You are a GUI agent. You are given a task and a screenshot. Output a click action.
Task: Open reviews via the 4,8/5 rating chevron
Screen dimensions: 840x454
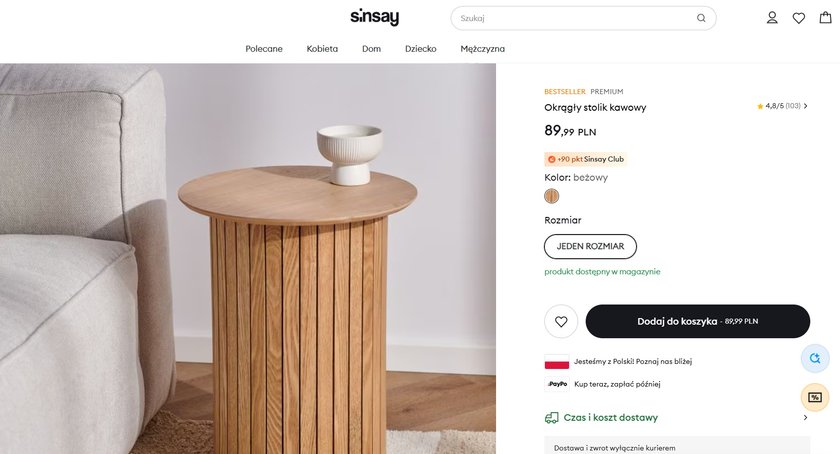pos(805,106)
